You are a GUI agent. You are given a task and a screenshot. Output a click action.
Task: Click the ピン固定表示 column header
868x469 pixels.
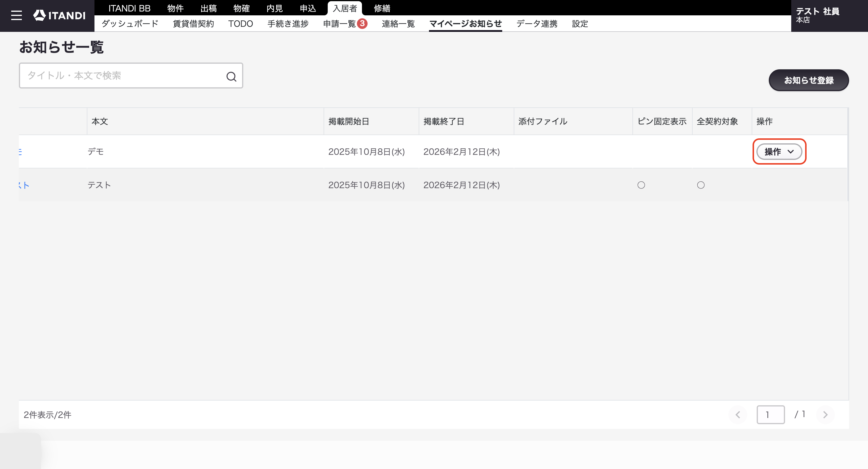(662, 121)
